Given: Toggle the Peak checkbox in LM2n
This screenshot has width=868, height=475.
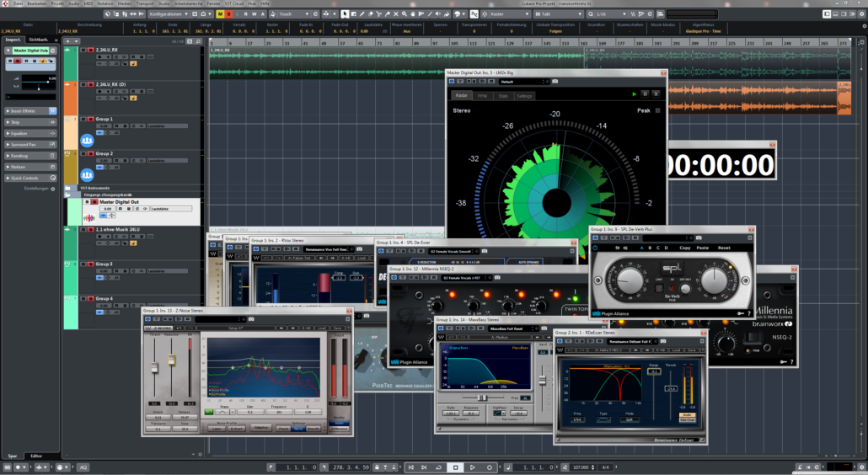Looking at the screenshot, I should click(657, 110).
